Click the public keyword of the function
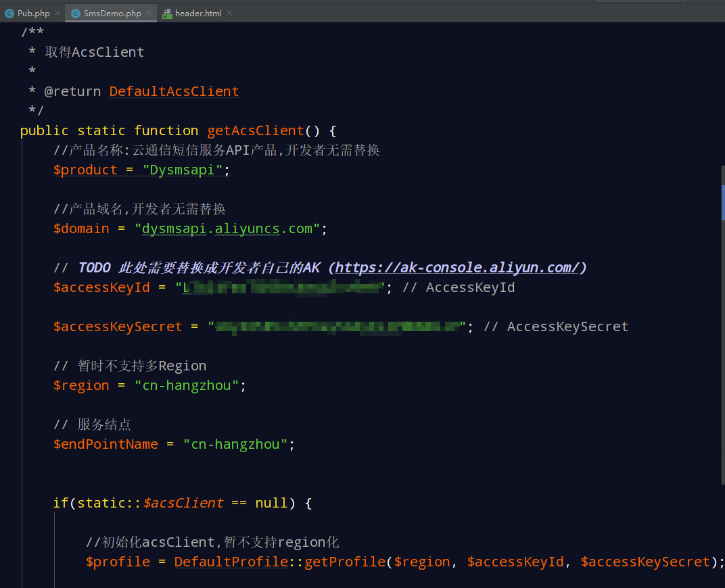725x588 pixels. (45, 130)
